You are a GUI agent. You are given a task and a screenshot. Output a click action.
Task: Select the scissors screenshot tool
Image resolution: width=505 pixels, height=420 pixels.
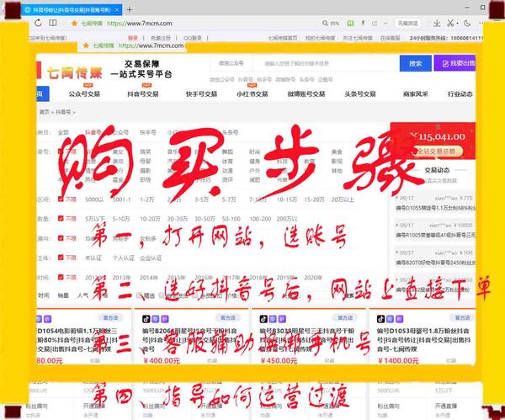450,24
